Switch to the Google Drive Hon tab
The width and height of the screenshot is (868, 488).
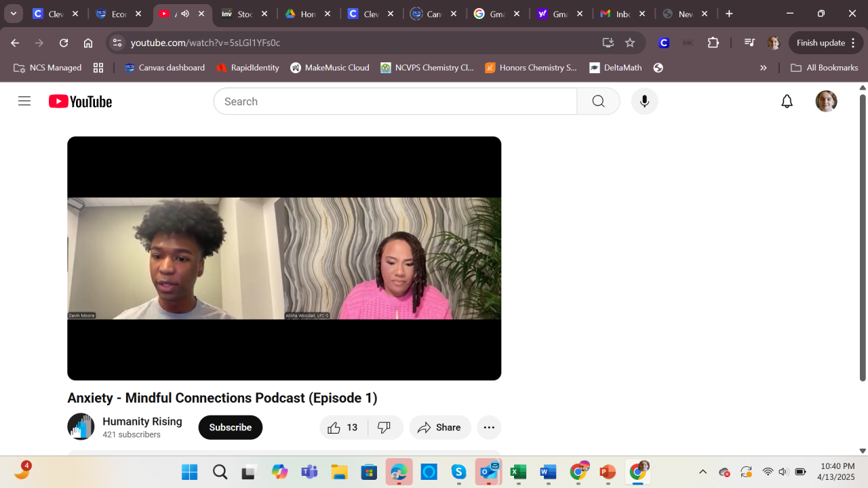(x=307, y=14)
